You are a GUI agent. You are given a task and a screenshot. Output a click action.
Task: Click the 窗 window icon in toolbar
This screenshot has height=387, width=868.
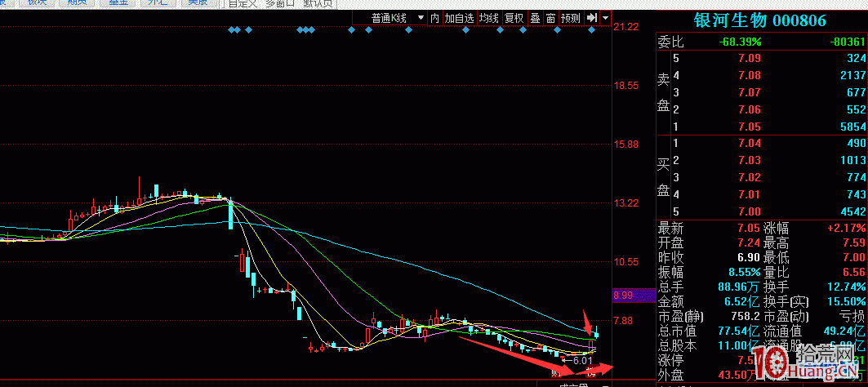(x=551, y=18)
